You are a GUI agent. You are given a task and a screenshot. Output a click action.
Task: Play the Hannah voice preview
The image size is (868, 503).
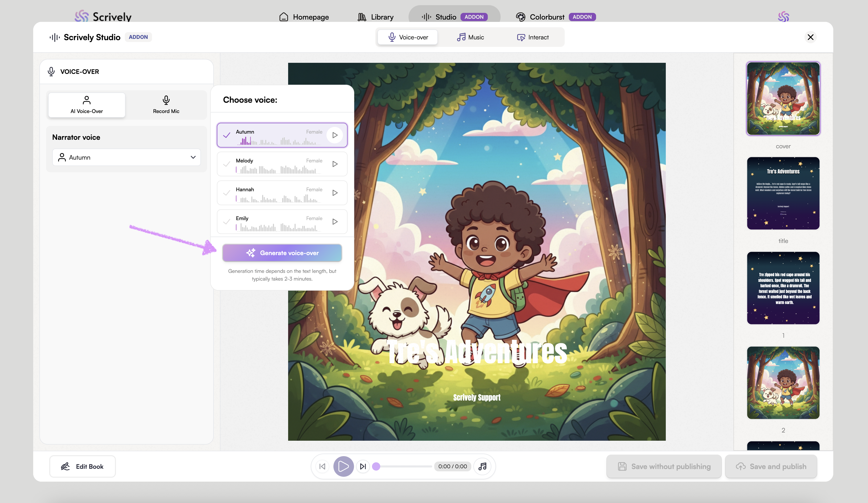(334, 193)
